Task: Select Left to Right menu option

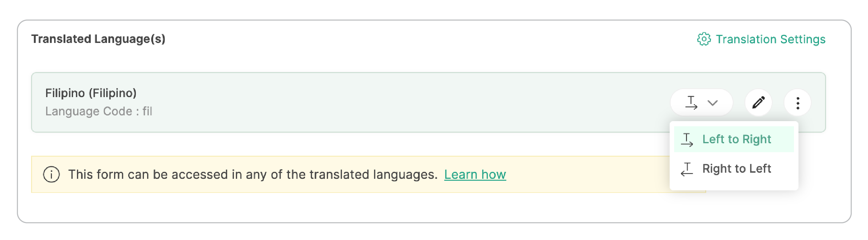Action: point(733,139)
